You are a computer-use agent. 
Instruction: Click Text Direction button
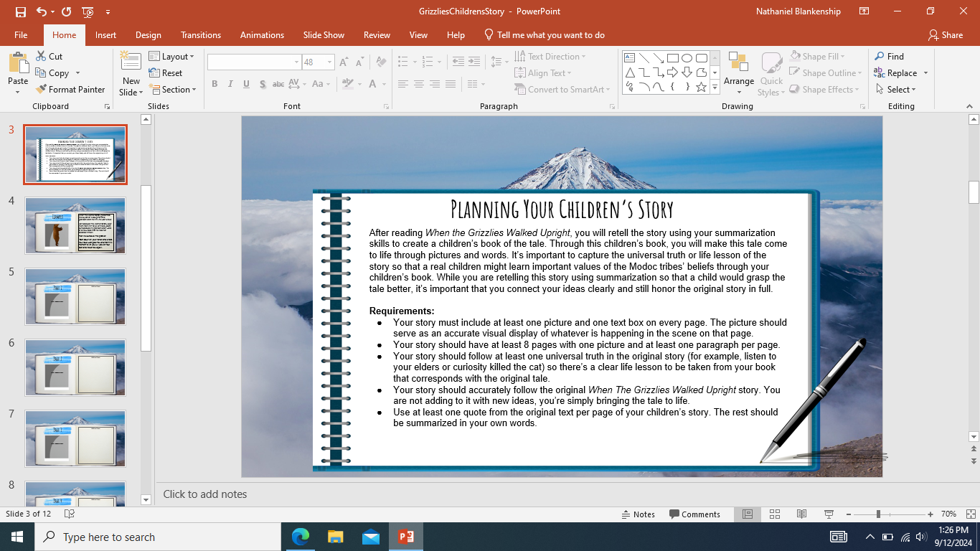pyautogui.click(x=550, y=56)
